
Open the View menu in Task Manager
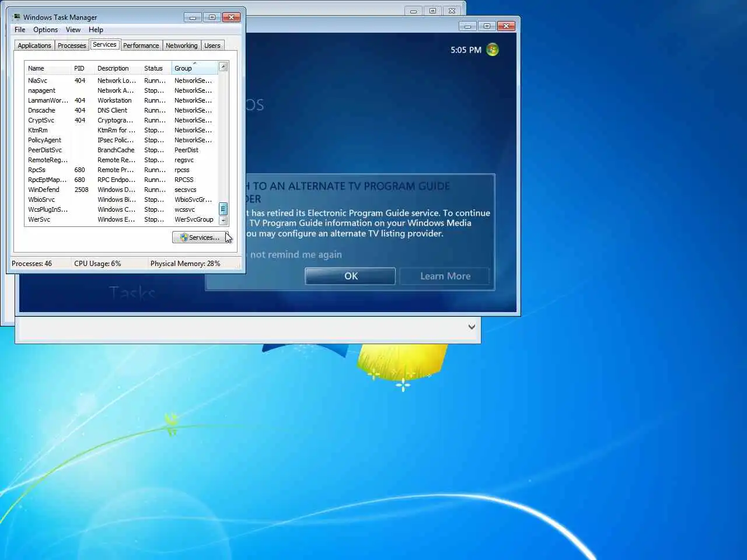point(73,30)
